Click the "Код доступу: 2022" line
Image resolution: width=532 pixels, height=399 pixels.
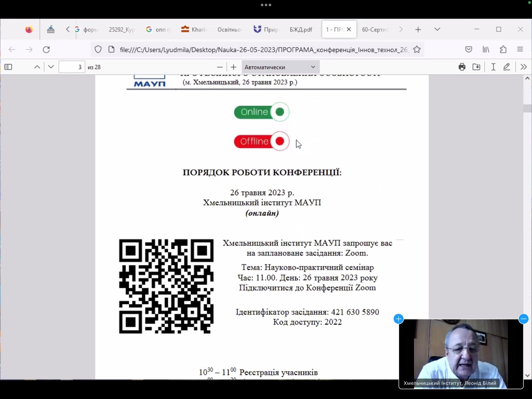tap(308, 322)
